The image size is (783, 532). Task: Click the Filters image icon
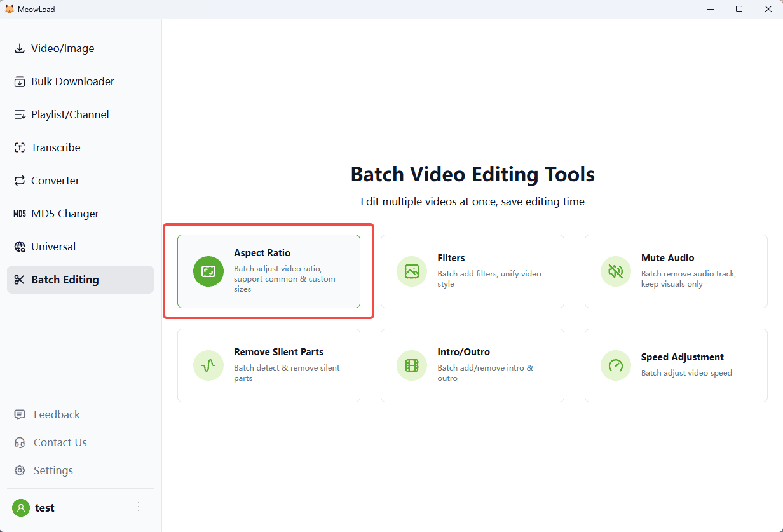(412, 271)
